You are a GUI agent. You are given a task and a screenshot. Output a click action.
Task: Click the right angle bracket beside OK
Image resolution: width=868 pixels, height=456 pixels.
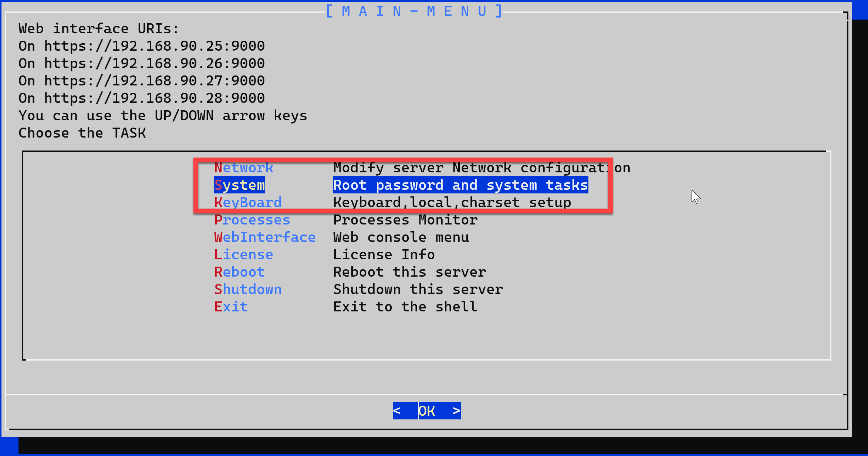pos(456,411)
